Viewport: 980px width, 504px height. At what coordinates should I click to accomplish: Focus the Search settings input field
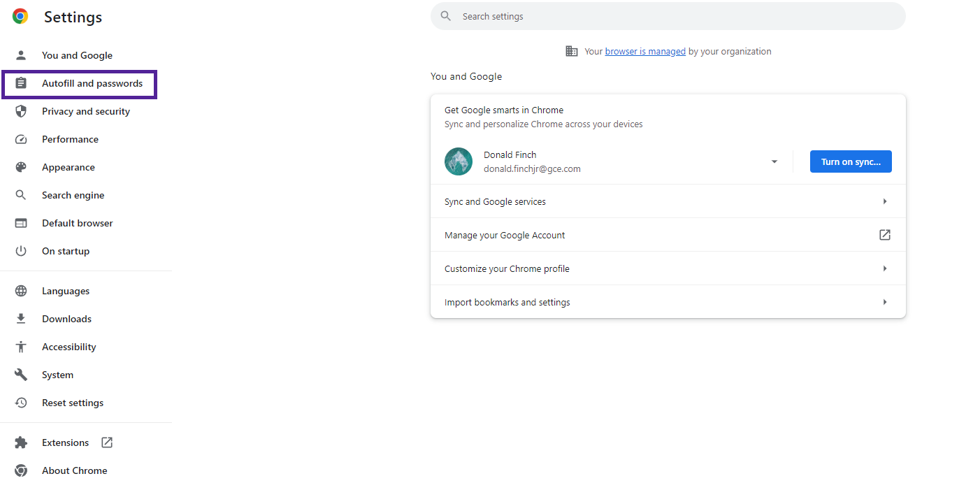click(x=668, y=16)
